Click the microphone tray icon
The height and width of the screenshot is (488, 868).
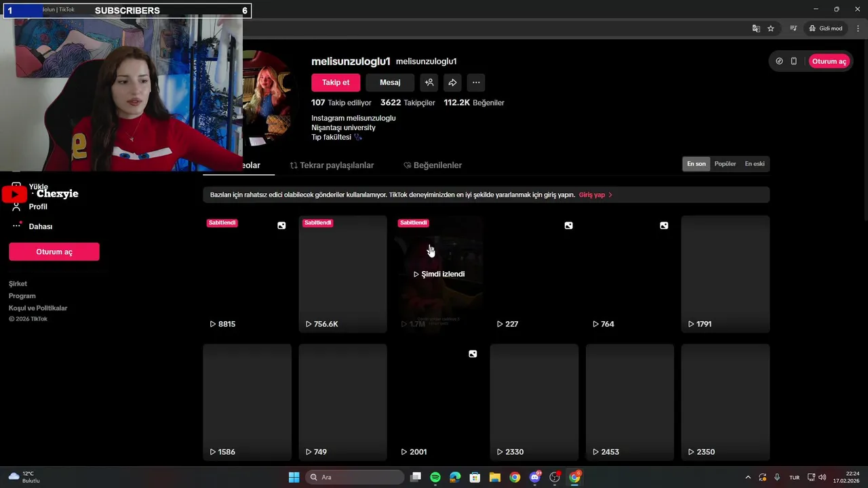coord(777,477)
